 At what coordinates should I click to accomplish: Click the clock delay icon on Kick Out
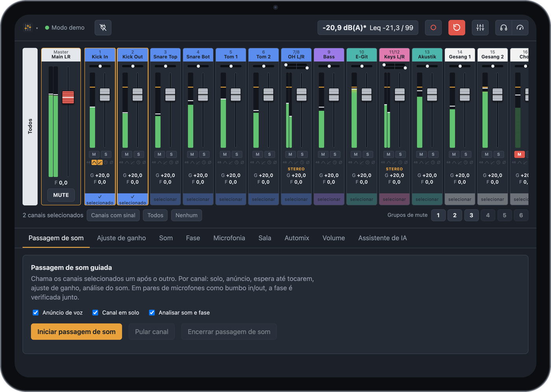click(138, 163)
